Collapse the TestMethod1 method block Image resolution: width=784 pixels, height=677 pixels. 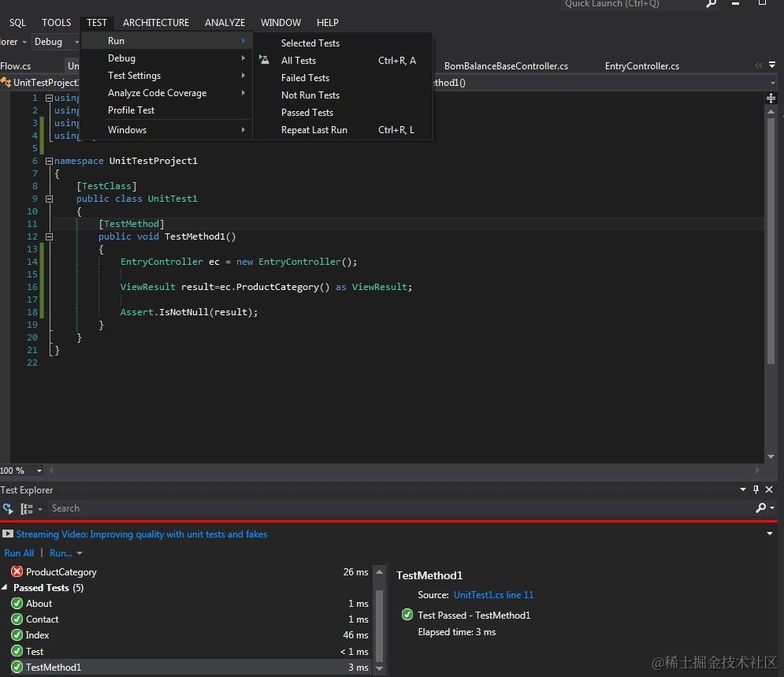(x=49, y=236)
